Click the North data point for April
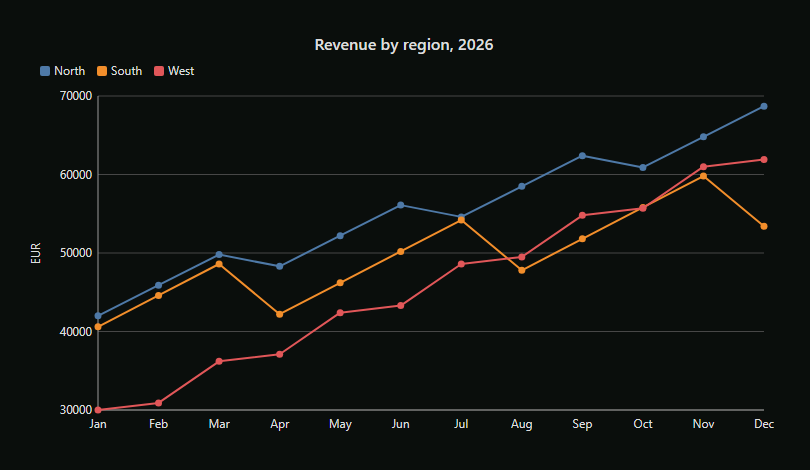Viewport: 810px width, 470px height. pos(279,267)
